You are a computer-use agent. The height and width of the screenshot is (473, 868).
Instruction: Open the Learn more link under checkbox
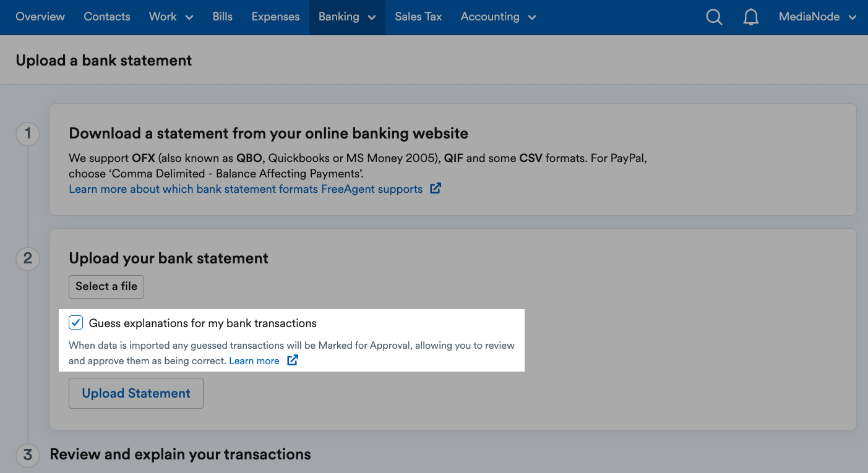point(254,360)
